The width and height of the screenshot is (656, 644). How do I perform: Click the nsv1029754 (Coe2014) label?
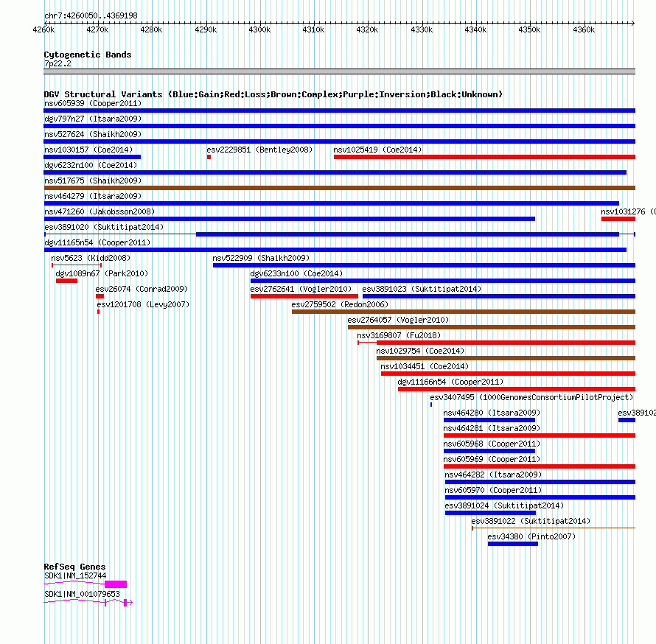coord(420,351)
